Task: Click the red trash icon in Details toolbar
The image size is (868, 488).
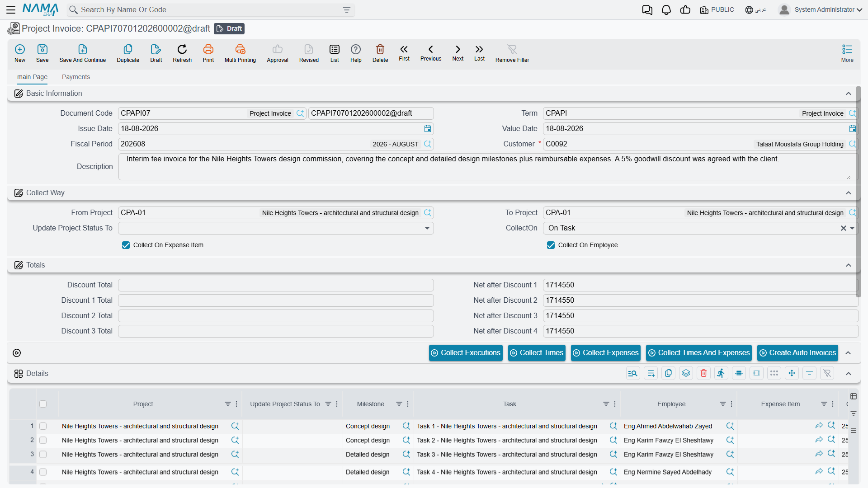Action: (704, 373)
